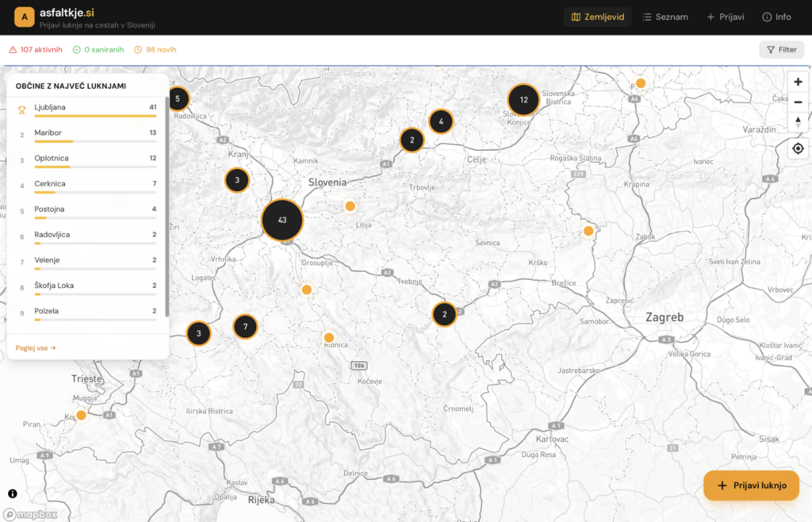Click Prijavi in the top navigation
The width and height of the screenshot is (812, 522).
point(725,17)
